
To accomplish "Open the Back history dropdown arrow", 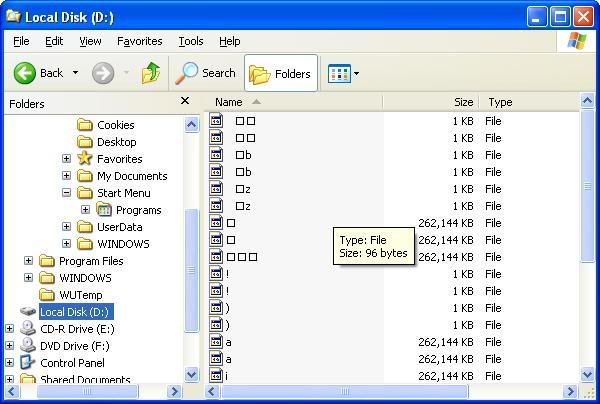I will pyautogui.click(x=75, y=72).
